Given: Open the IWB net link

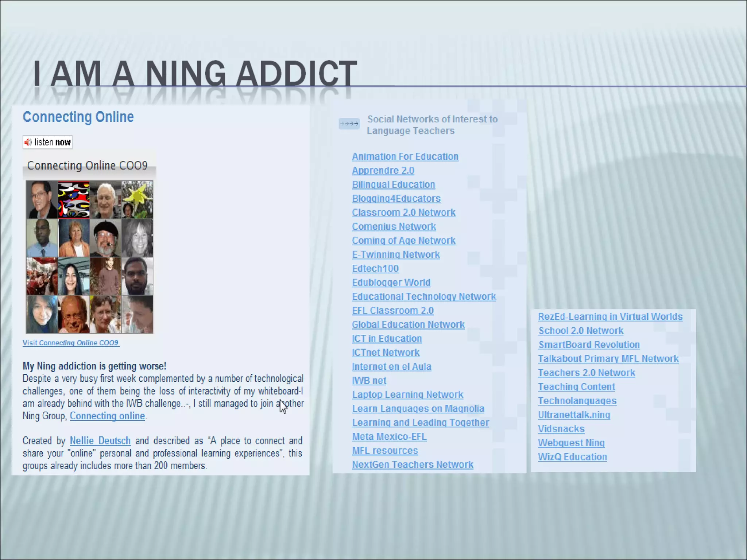Looking at the screenshot, I should [x=369, y=381].
